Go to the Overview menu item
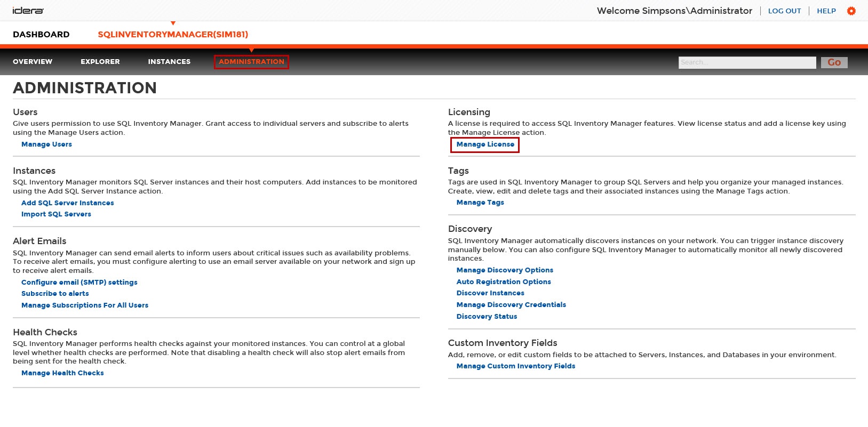Screen dimensions: 868x427 coord(33,62)
